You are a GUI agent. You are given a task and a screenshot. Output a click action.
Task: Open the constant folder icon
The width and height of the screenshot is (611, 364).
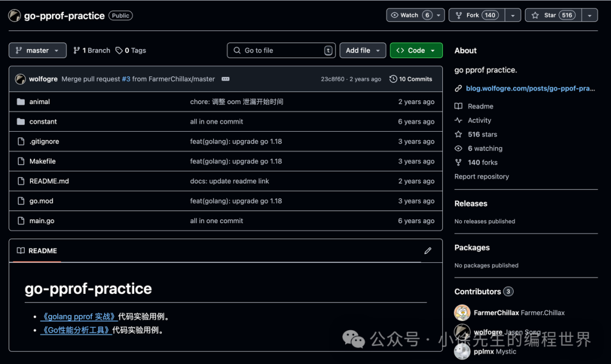(x=21, y=122)
